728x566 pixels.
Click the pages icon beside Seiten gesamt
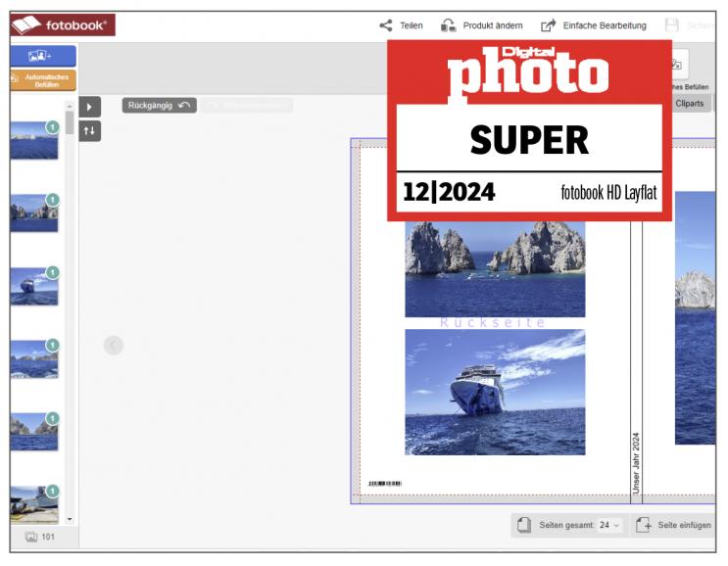[525, 526]
